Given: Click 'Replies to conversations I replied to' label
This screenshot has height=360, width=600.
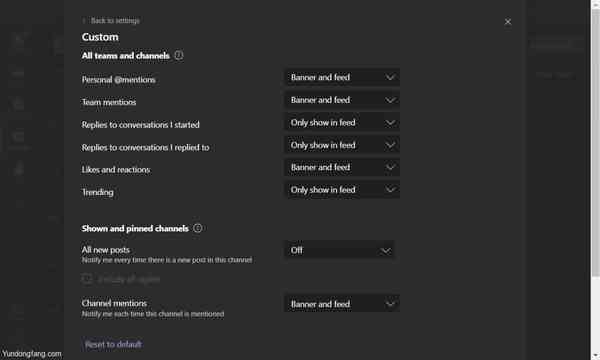Looking at the screenshot, I should [x=145, y=147].
